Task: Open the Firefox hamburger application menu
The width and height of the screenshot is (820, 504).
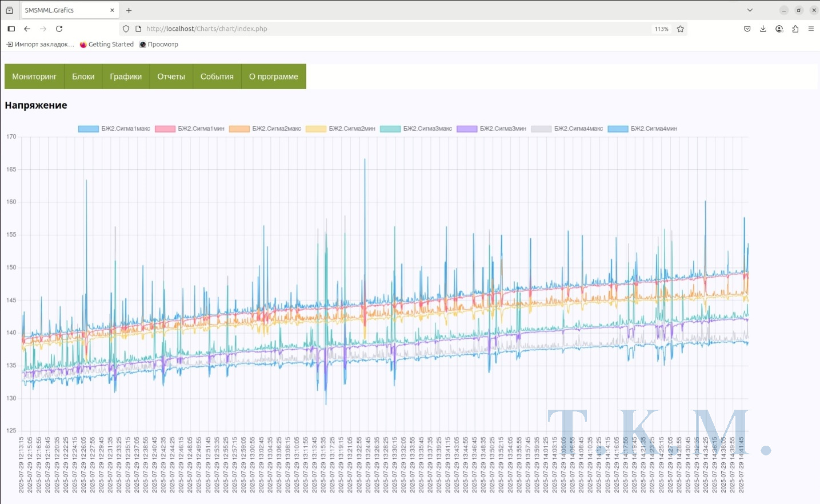Action: pyautogui.click(x=811, y=29)
